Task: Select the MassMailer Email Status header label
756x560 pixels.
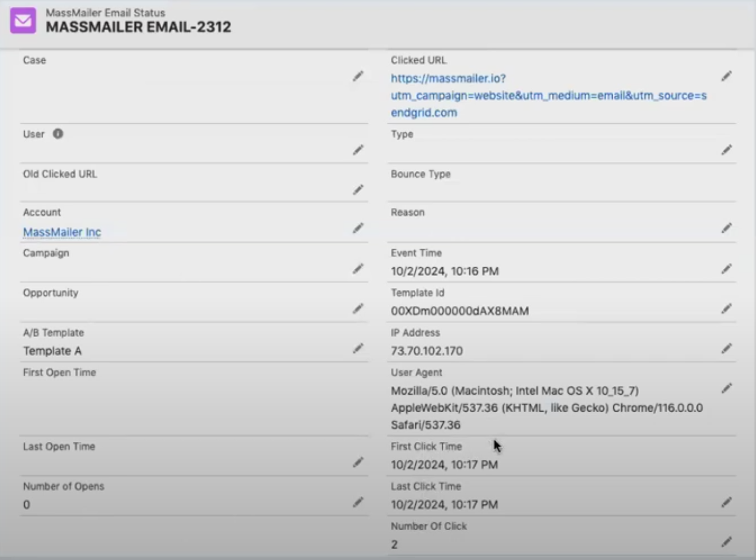Action: [106, 12]
